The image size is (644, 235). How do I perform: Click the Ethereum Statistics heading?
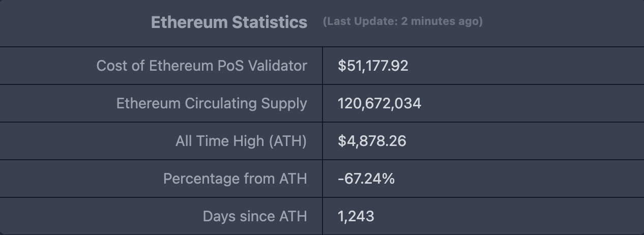point(229,22)
